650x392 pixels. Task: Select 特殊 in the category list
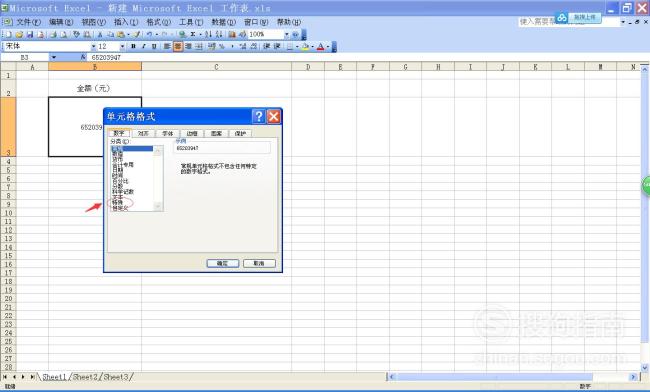pos(118,202)
